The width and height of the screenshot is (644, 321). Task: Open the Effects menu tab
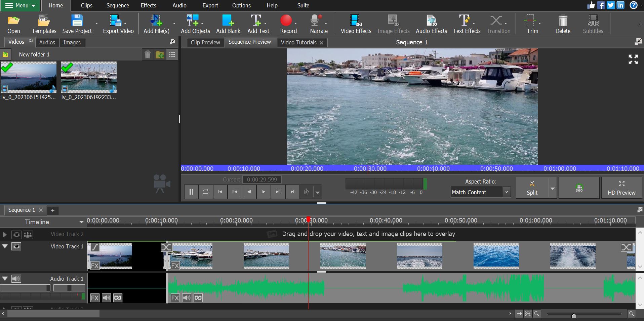148,5
